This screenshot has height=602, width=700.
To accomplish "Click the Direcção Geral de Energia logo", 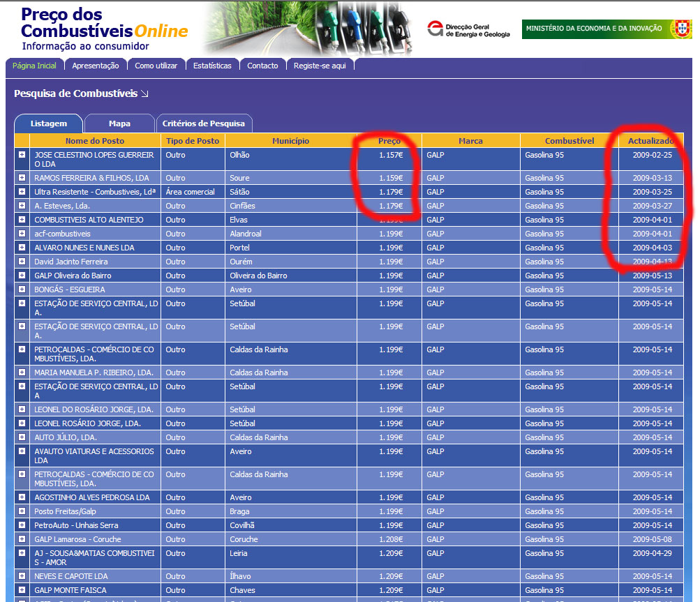I will pyautogui.click(x=468, y=30).
